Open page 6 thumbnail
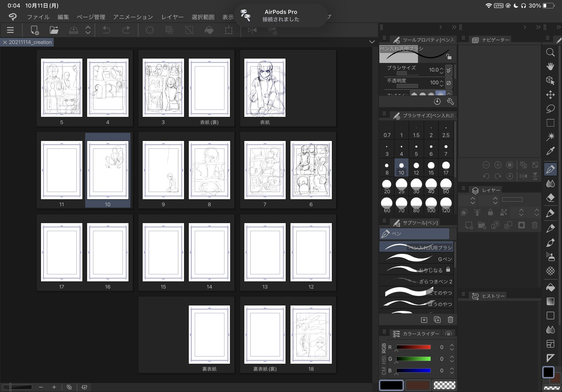 pos(311,170)
